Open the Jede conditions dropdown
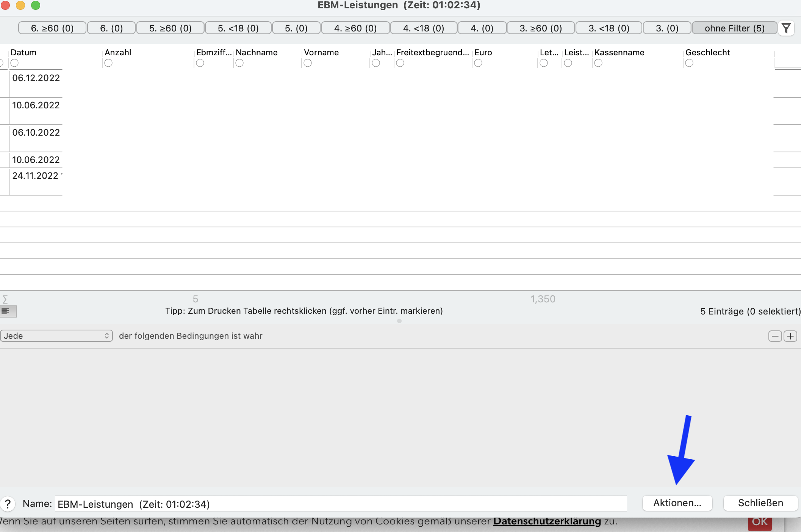801x532 pixels. click(56, 336)
